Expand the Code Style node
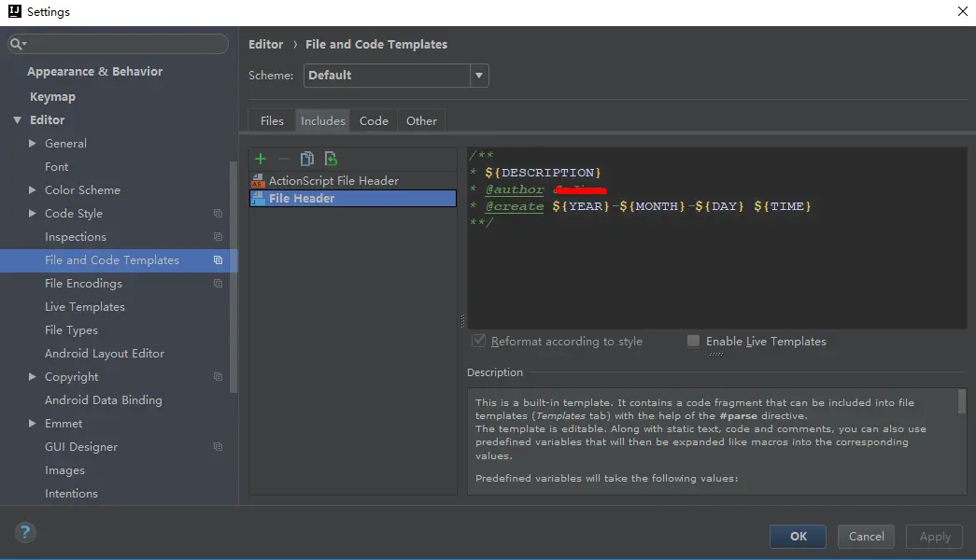976x560 pixels. click(33, 214)
